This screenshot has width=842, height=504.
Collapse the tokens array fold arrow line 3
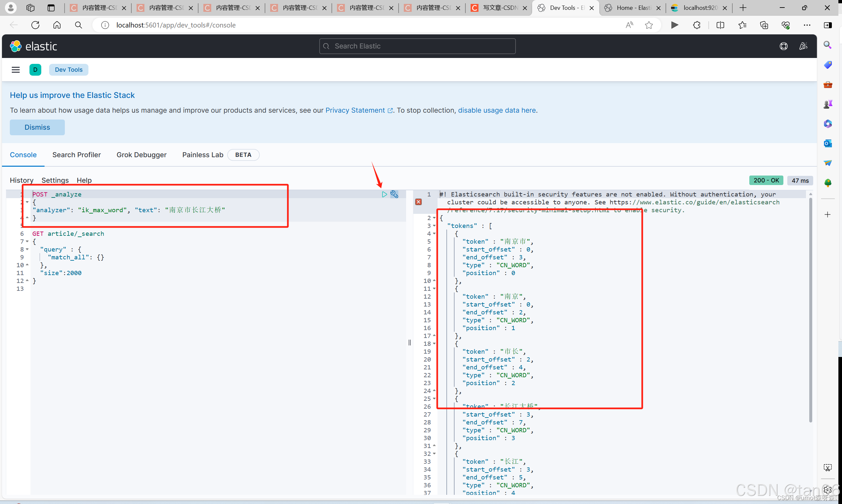click(434, 226)
